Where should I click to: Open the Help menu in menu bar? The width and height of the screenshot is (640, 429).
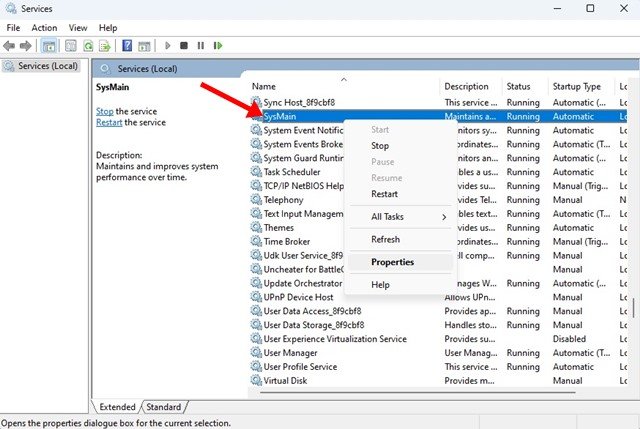108,28
